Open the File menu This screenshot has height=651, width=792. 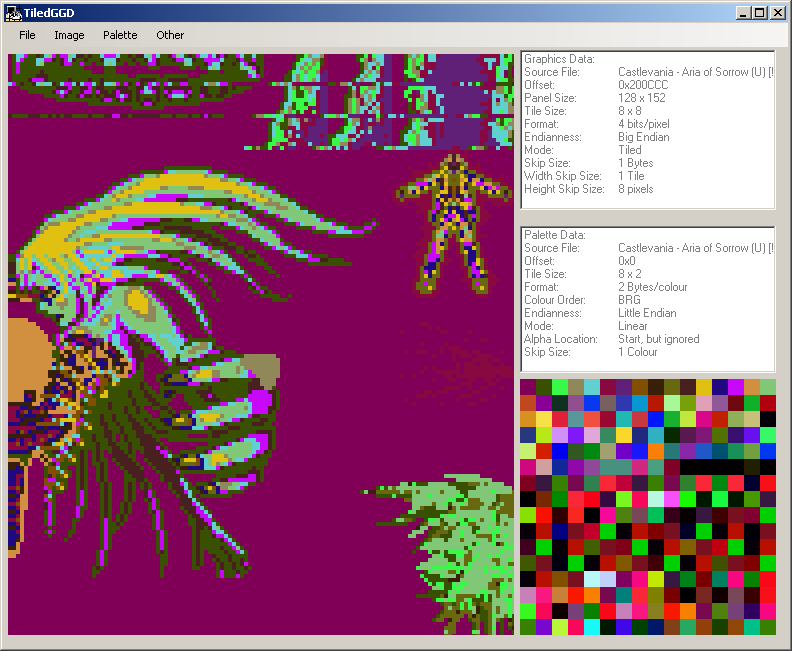(27, 35)
